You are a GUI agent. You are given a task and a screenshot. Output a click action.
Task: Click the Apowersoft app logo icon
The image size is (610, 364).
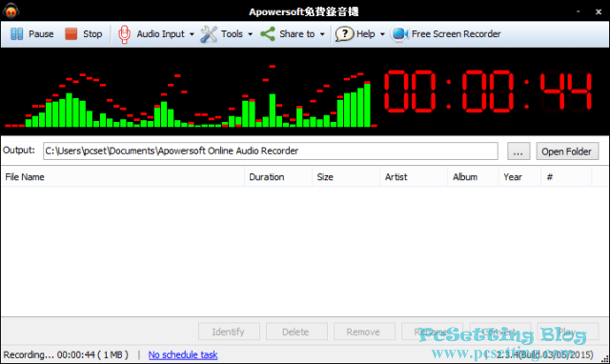click(10, 10)
